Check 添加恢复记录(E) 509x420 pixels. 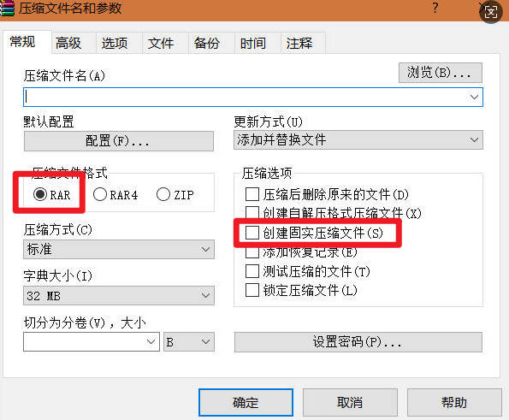click(252, 252)
